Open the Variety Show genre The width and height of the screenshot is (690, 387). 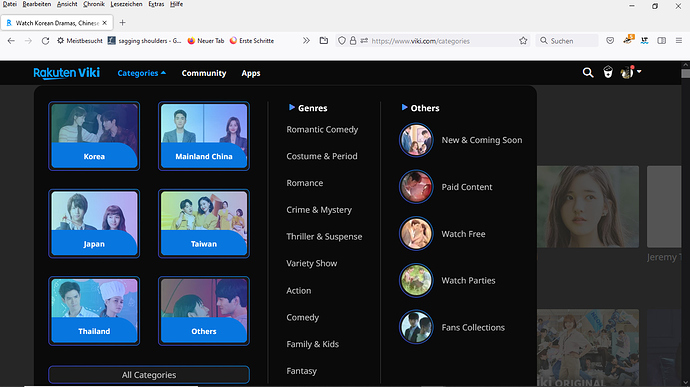[x=312, y=263]
